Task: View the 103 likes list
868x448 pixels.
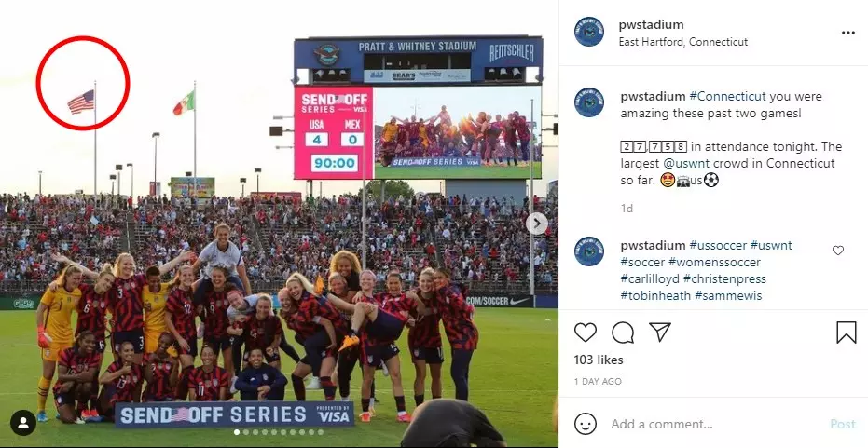Action: pyautogui.click(x=599, y=360)
